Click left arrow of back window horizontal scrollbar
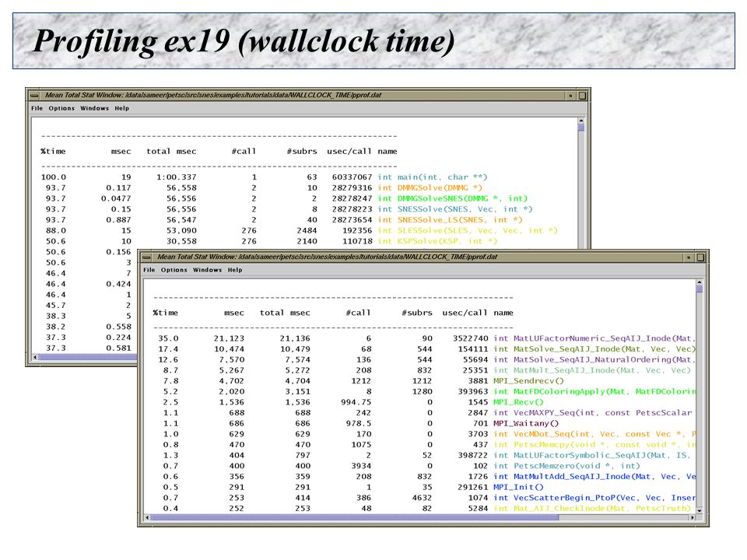Screen dimensions: 747x560 (35, 357)
